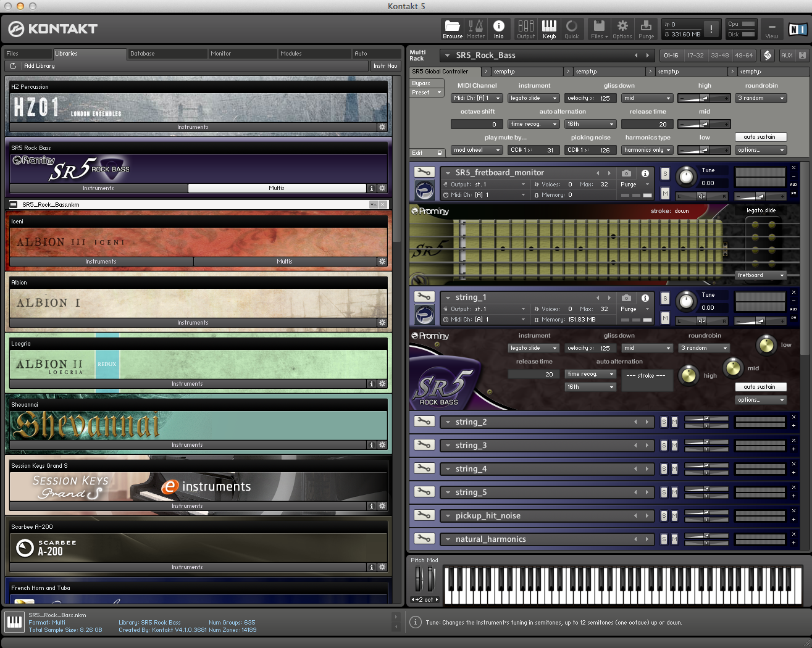Solo the SR5_fretboard_monitor instrument

click(665, 174)
